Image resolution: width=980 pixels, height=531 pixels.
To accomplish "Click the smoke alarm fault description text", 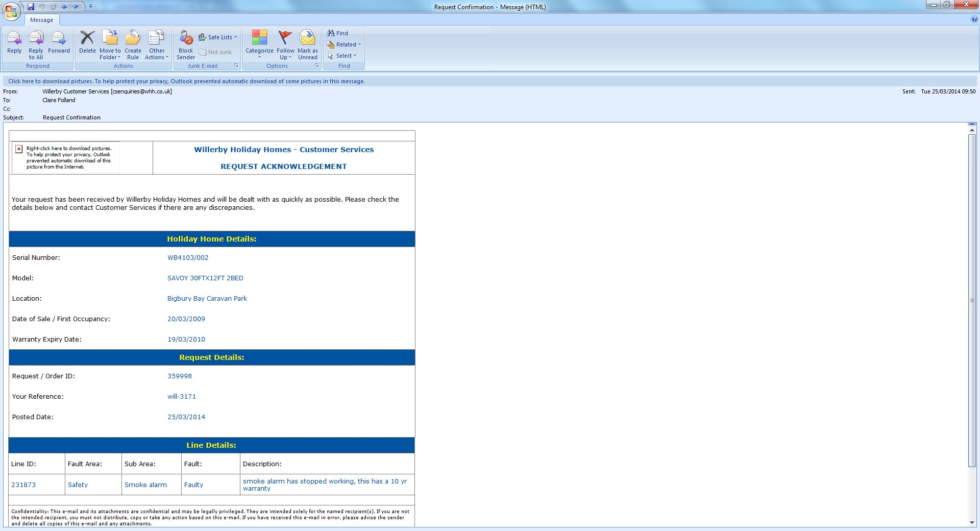I will pos(325,485).
